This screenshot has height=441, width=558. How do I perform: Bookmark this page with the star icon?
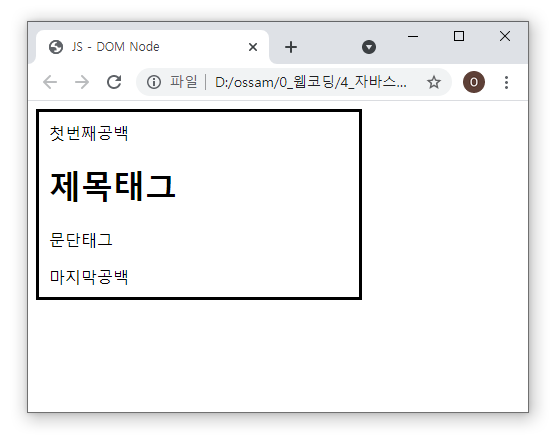(434, 82)
